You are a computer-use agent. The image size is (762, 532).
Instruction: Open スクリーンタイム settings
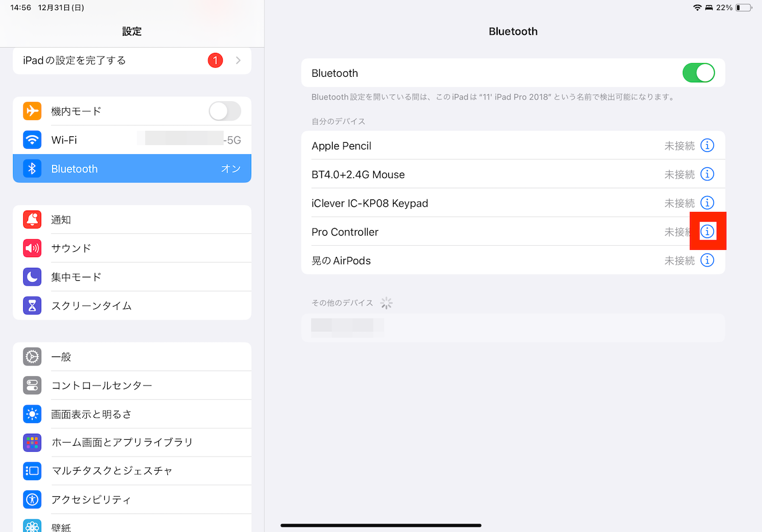click(132, 305)
